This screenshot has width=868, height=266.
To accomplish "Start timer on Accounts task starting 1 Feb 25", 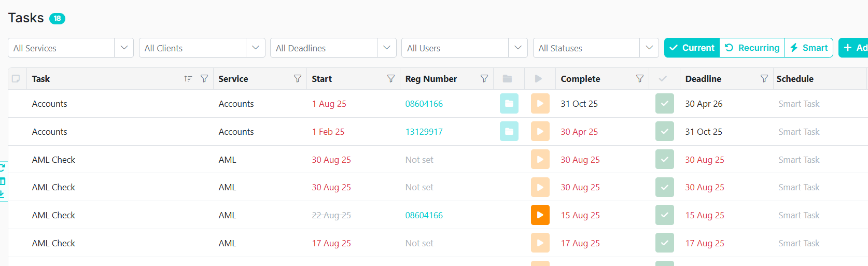I will coord(540,132).
